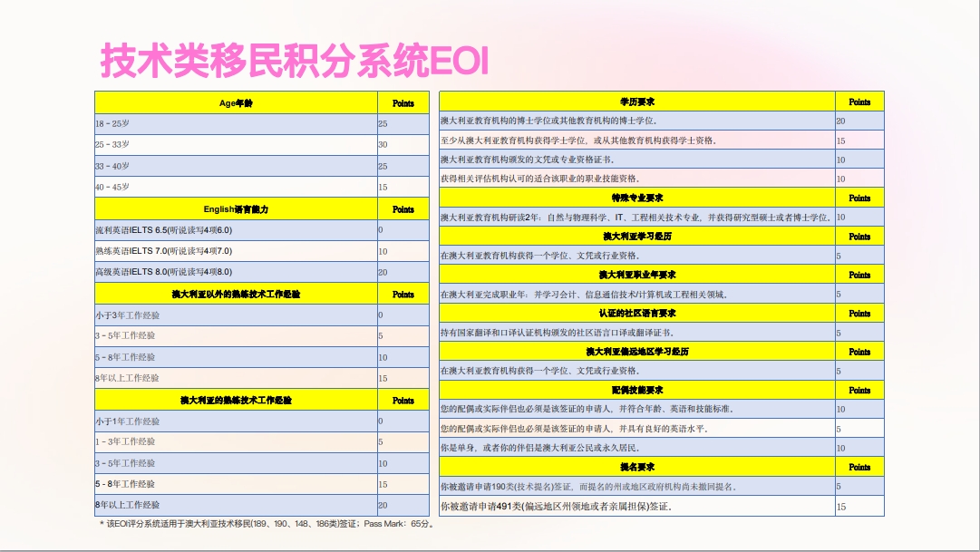The height and width of the screenshot is (552, 980).
Task: Click the 澳大利亚以外的熟练技术工作经验 header
Action: click(x=236, y=294)
